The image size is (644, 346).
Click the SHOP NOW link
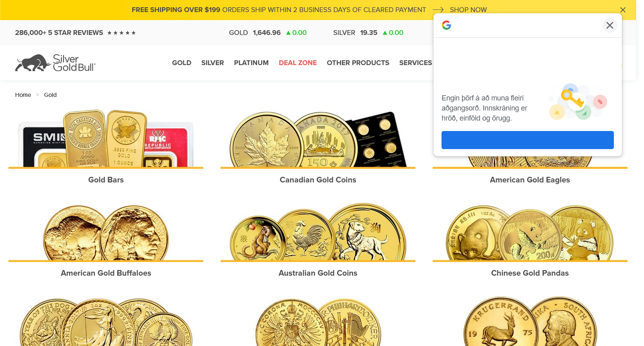[468, 10]
